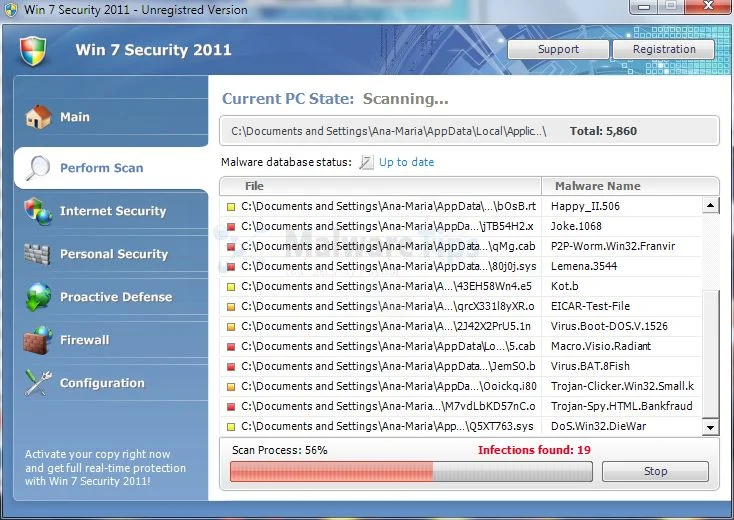Select the 2J42X2PrU5.1n file path
Screen dimensions: 734x520
[386, 327]
